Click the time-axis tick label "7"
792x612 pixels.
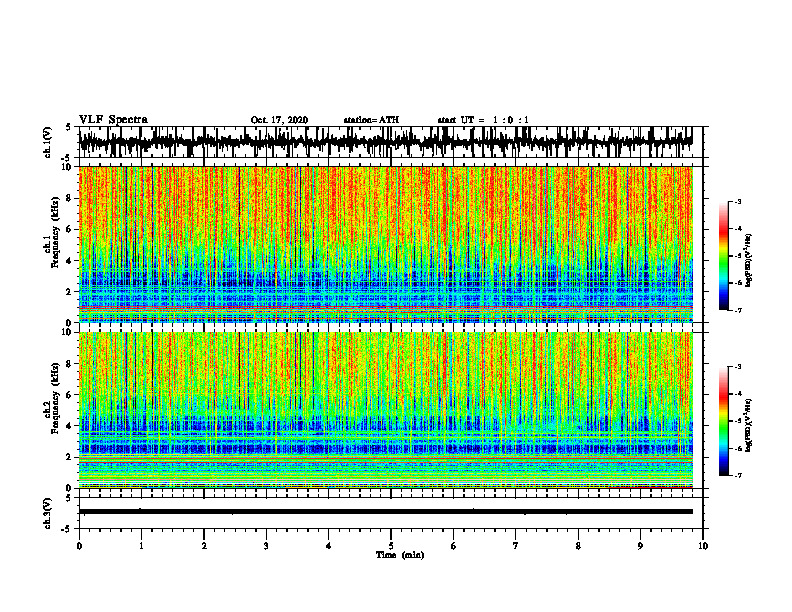[x=516, y=546]
